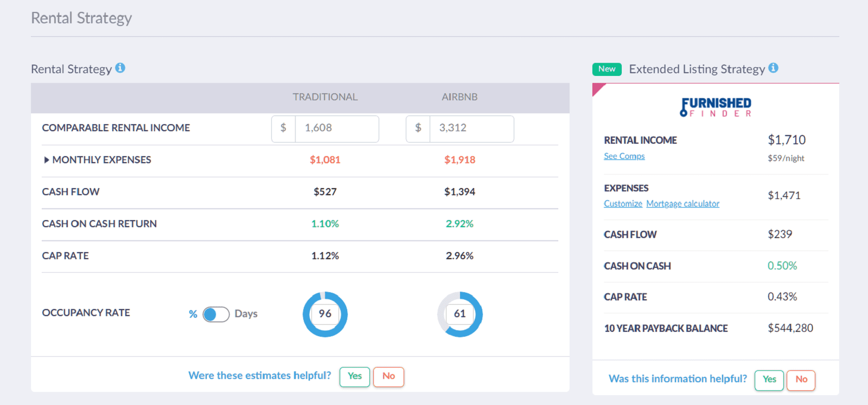Click the Extended Listing Strategy info icon
Viewport: 868px width, 405px height.
click(x=773, y=68)
